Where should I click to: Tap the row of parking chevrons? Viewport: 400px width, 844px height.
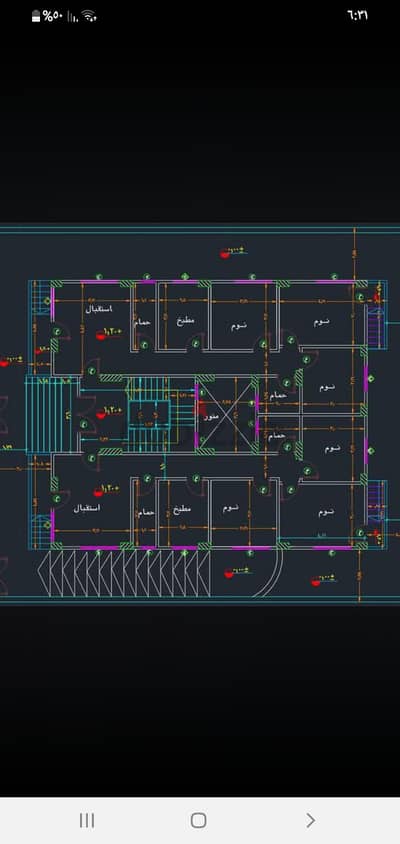(125, 573)
